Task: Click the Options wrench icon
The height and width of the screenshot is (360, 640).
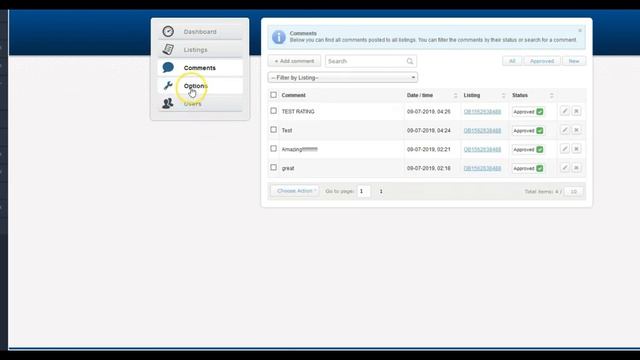Action: pyautogui.click(x=168, y=85)
